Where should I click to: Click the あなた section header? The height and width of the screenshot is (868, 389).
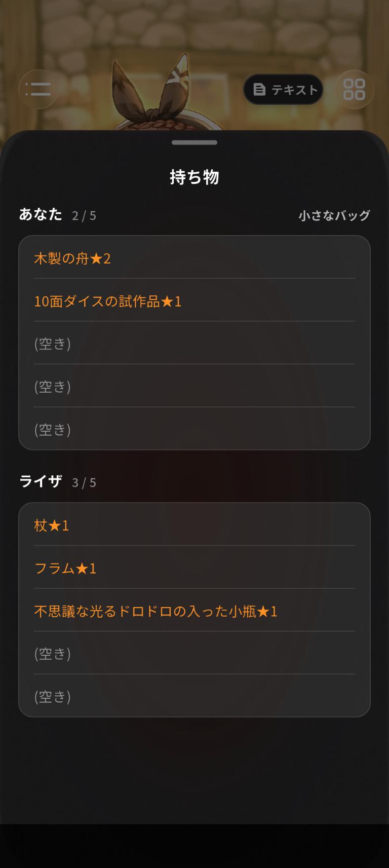[41, 214]
